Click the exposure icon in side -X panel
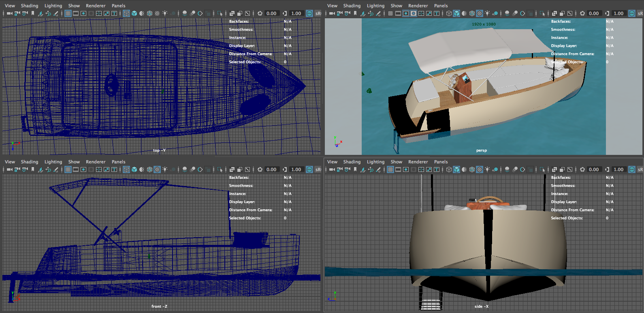 coord(582,169)
